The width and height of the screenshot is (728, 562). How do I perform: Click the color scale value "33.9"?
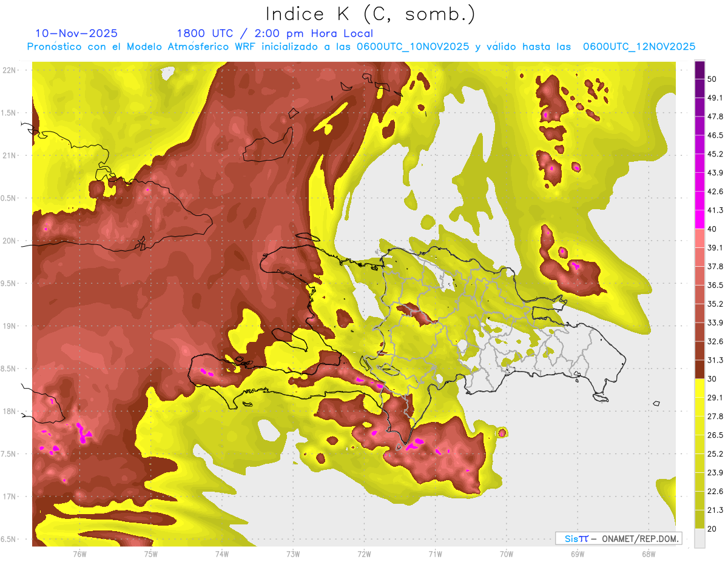click(715, 323)
